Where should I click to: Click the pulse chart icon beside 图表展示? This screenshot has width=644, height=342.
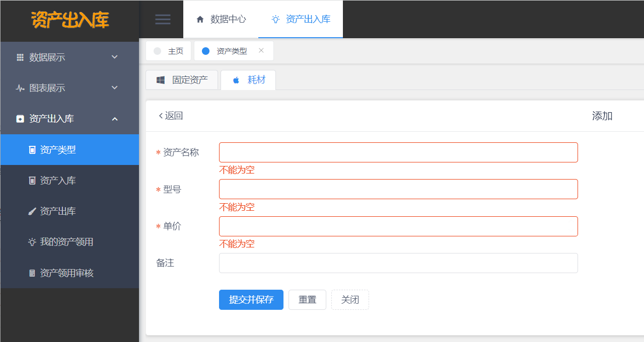click(20, 88)
